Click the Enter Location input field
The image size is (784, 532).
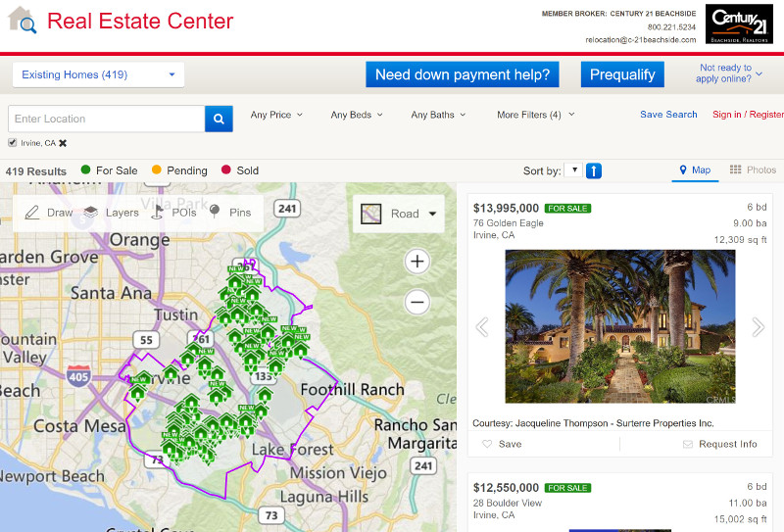point(107,119)
